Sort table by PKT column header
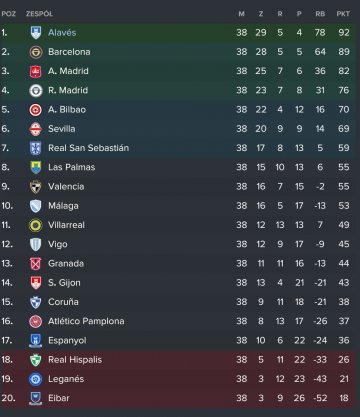The height and width of the screenshot is (417, 360). tap(343, 14)
